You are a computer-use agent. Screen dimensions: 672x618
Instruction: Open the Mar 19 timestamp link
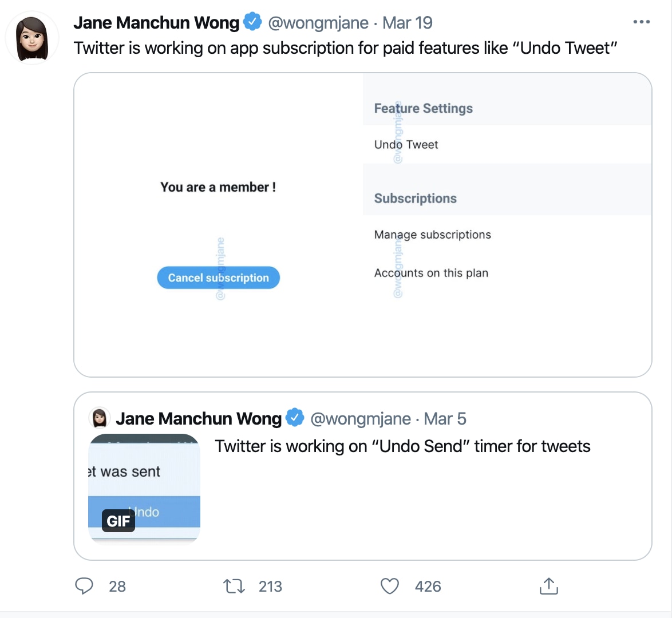pyautogui.click(x=407, y=23)
